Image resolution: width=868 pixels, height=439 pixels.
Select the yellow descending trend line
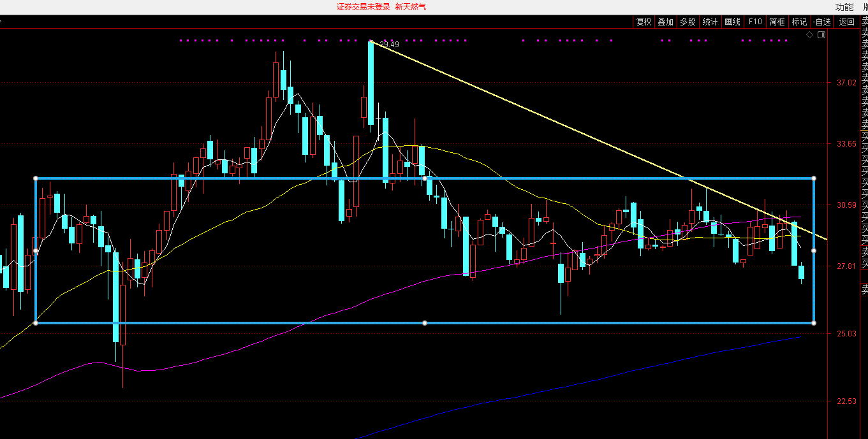(x=598, y=140)
